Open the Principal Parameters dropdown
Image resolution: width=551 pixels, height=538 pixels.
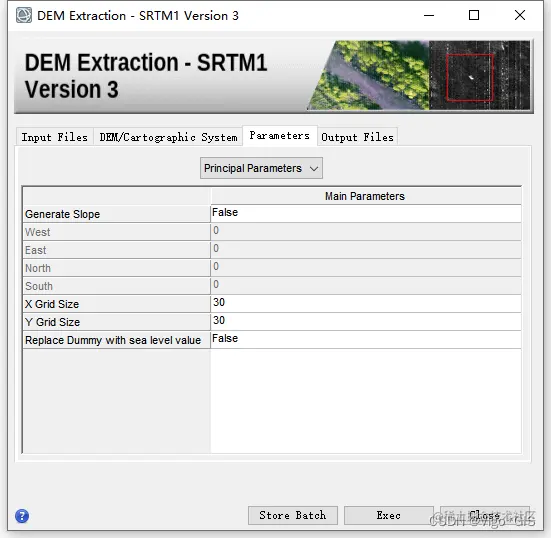(x=261, y=168)
